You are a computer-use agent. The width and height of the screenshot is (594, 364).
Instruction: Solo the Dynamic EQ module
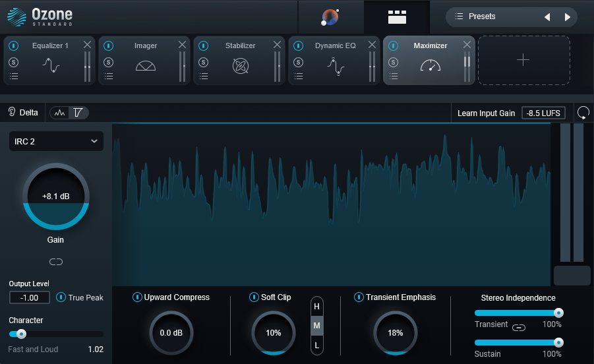pos(299,62)
